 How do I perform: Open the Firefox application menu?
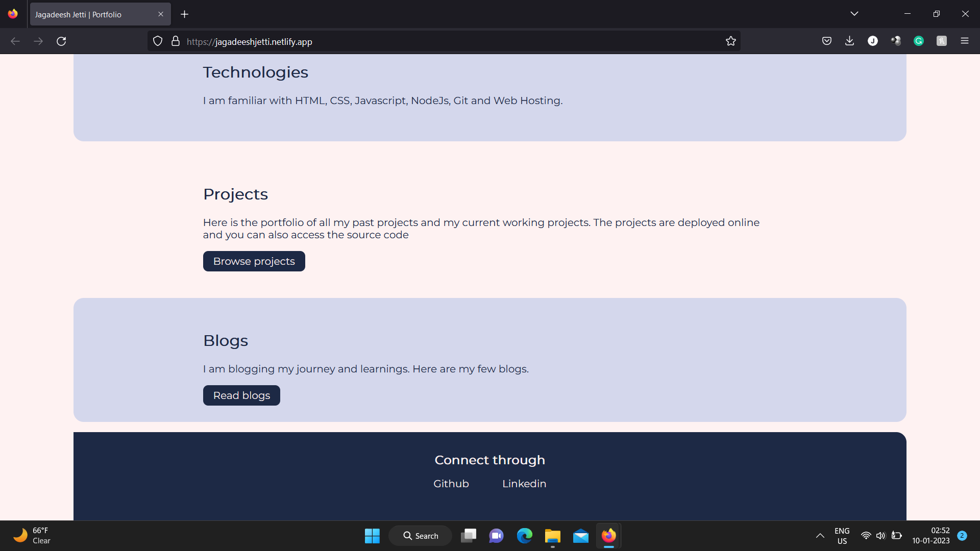tap(965, 41)
